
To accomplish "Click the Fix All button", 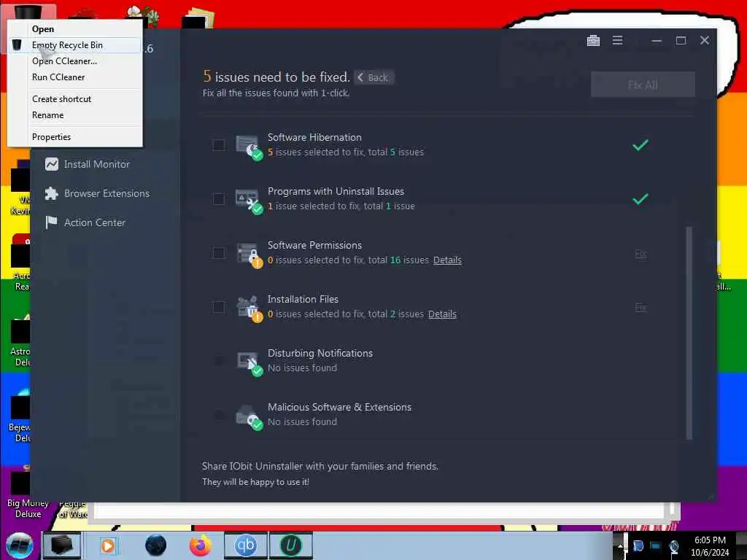I will point(643,85).
